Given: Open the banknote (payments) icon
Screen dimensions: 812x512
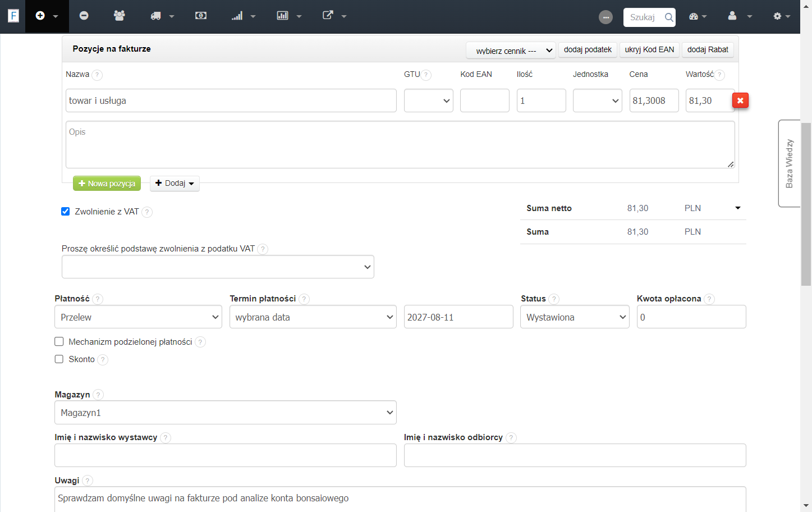Looking at the screenshot, I should [201, 16].
